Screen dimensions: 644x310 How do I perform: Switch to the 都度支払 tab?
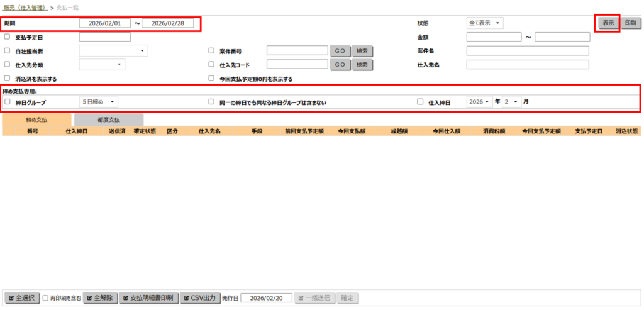coord(108,119)
